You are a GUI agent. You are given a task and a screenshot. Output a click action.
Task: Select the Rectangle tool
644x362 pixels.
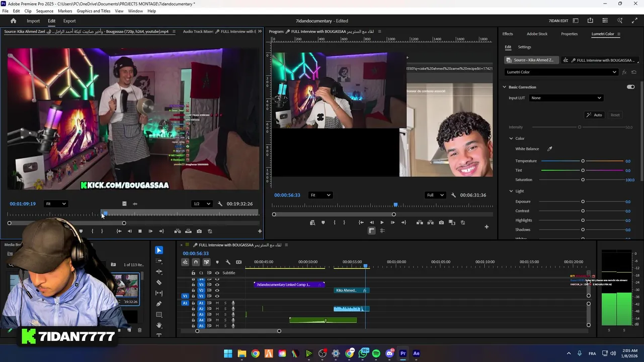coord(159,315)
